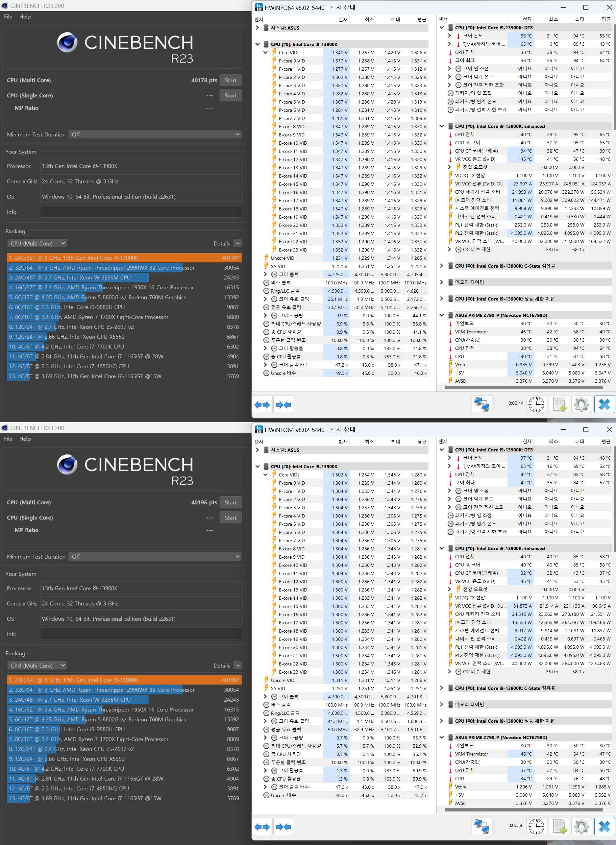The width and height of the screenshot is (616, 845).
Task: Select CPU 패키지 전력 소비 row showing 21.993 W
Action: click(x=530, y=192)
